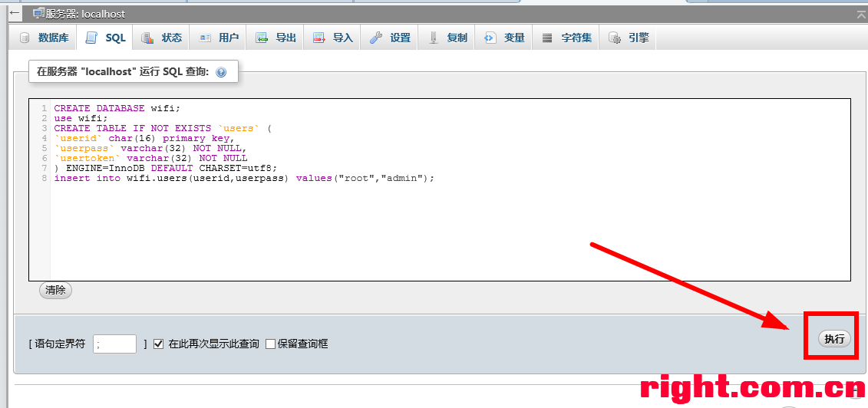This screenshot has height=408, width=868.
Task: Click line number 1 in the editor gutter
Action: coord(45,108)
